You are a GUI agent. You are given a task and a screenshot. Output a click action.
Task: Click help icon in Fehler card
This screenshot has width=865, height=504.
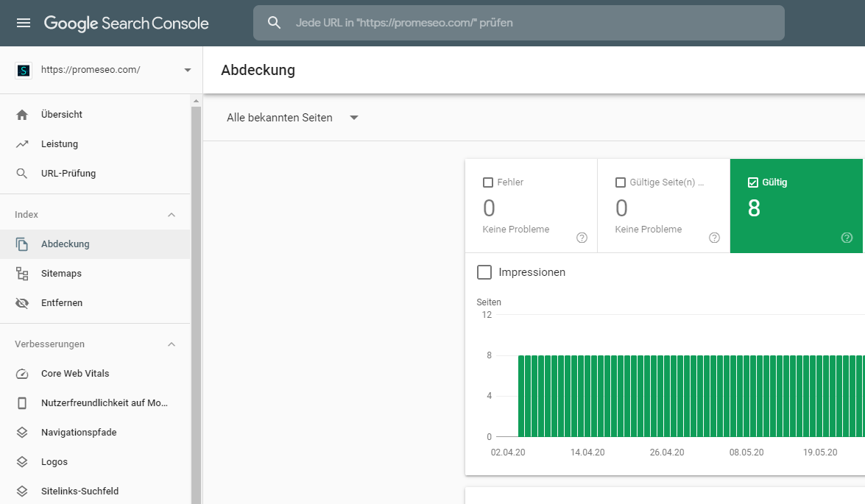(582, 237)
